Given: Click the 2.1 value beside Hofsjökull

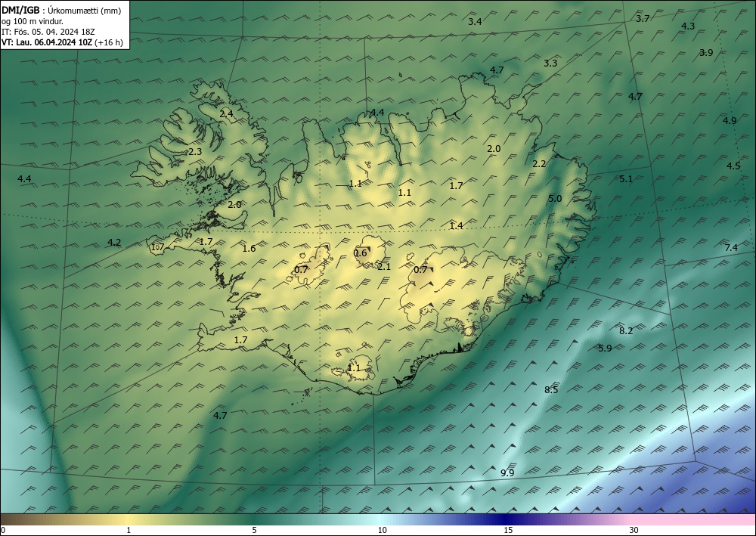Looking at the screenshot, I should 384,267.
